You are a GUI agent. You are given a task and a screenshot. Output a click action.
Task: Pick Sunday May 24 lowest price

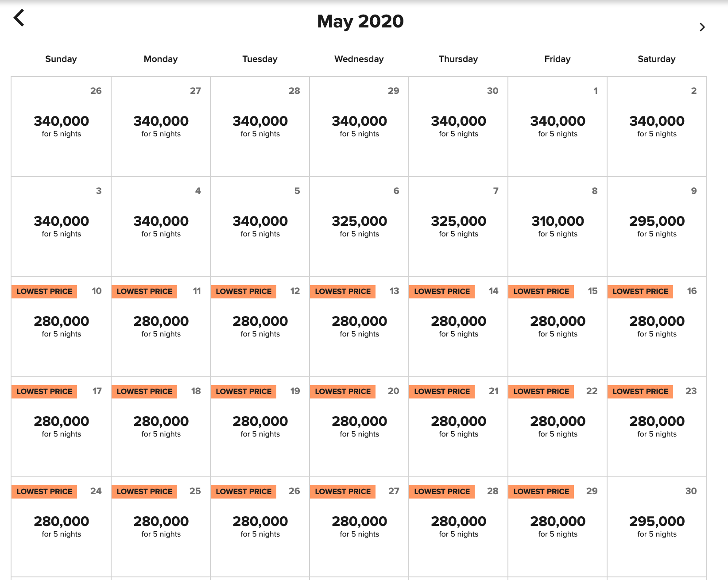click(61, 526)
